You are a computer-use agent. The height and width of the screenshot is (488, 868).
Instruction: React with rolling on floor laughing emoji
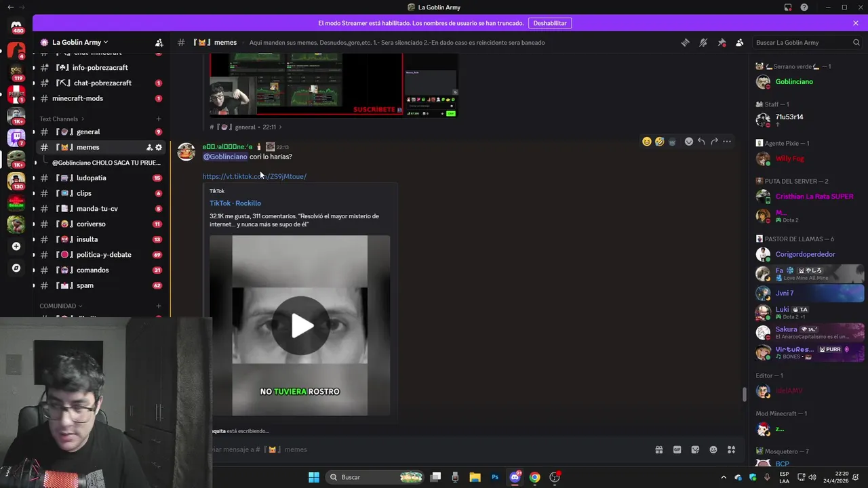pyautogui.click(x=660, y=142)
